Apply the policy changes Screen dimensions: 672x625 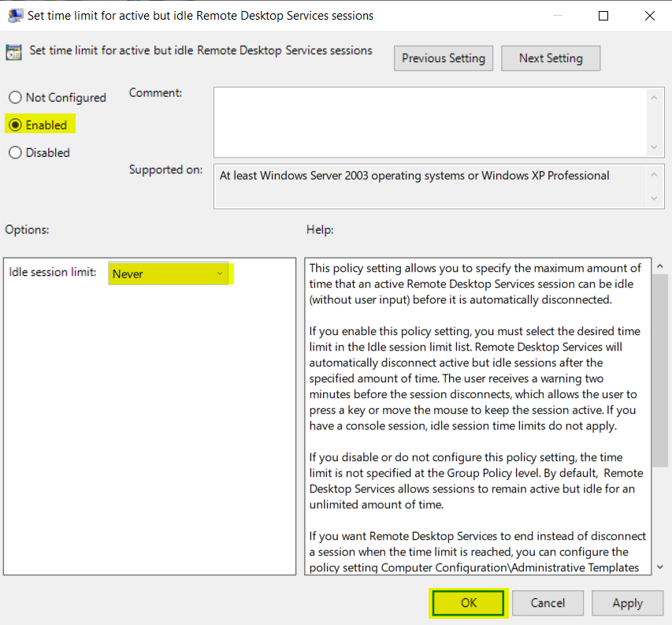tap(627, 602)
